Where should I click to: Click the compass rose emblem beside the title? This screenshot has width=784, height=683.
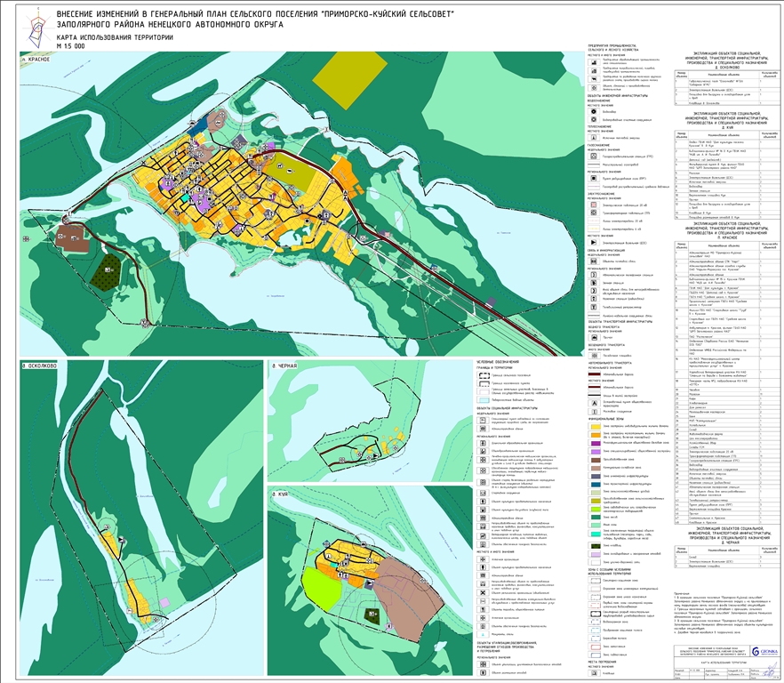pyautogui.click(x=38, y=28)
